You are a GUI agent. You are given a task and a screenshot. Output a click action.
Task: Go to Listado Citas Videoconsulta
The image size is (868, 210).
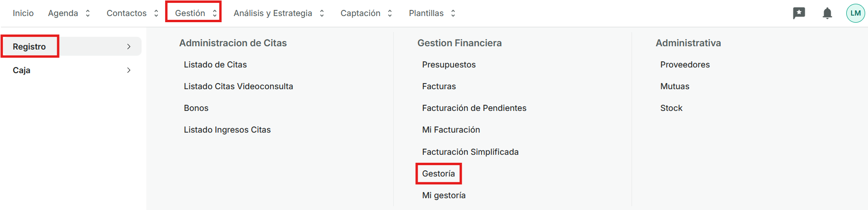[x=238, y=86]
